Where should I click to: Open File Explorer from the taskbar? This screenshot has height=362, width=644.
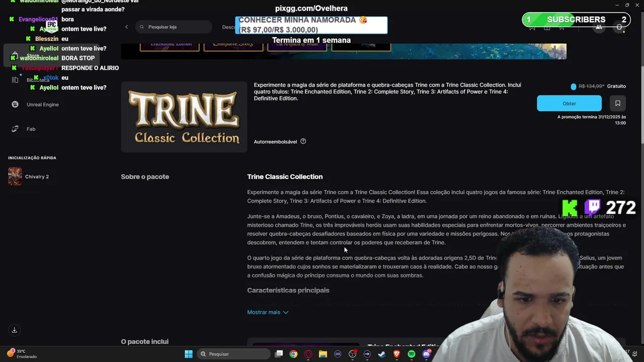pyautogui.click(x=323, y=354)
